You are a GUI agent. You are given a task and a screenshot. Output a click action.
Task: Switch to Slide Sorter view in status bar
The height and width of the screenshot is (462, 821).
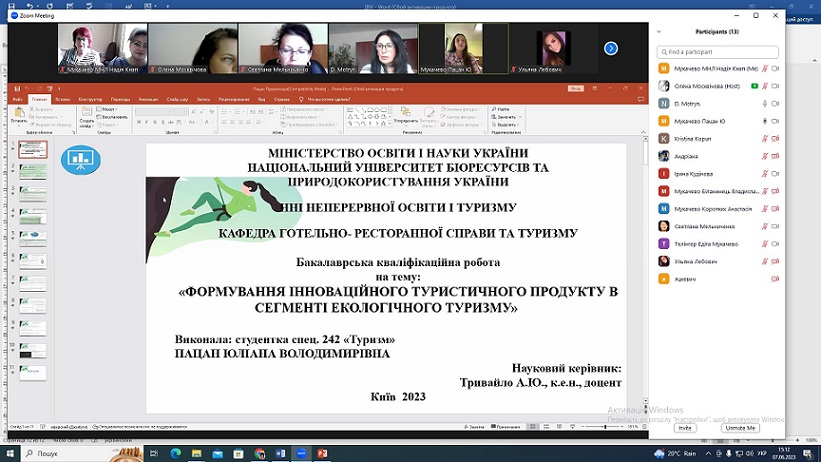coord(546,427)
